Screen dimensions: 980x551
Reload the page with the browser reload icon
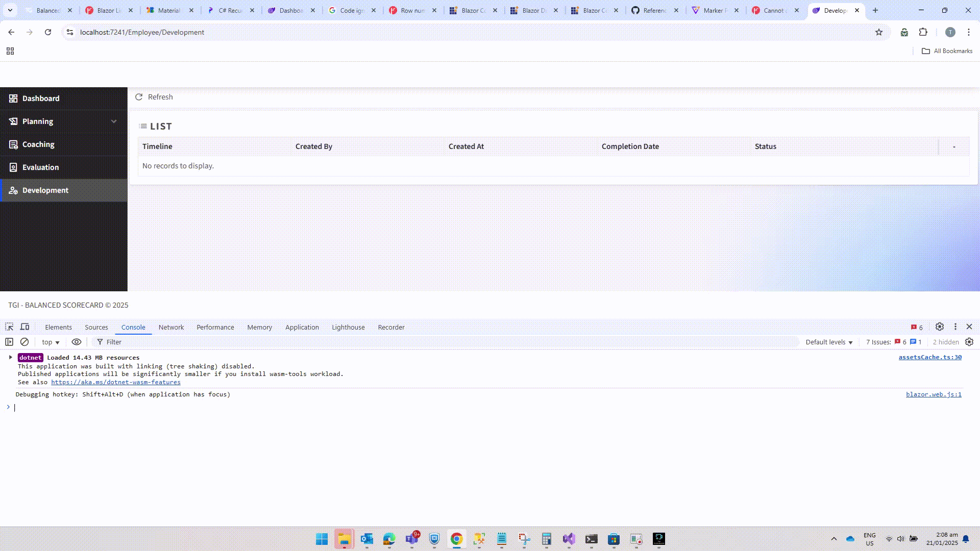coord(48,32)
